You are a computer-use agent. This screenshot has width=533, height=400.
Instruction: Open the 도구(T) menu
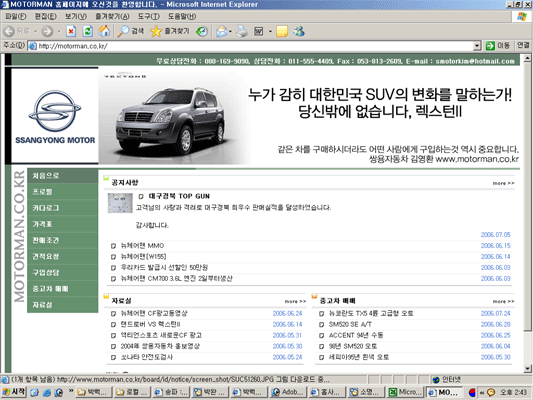(x=149, y=16)
